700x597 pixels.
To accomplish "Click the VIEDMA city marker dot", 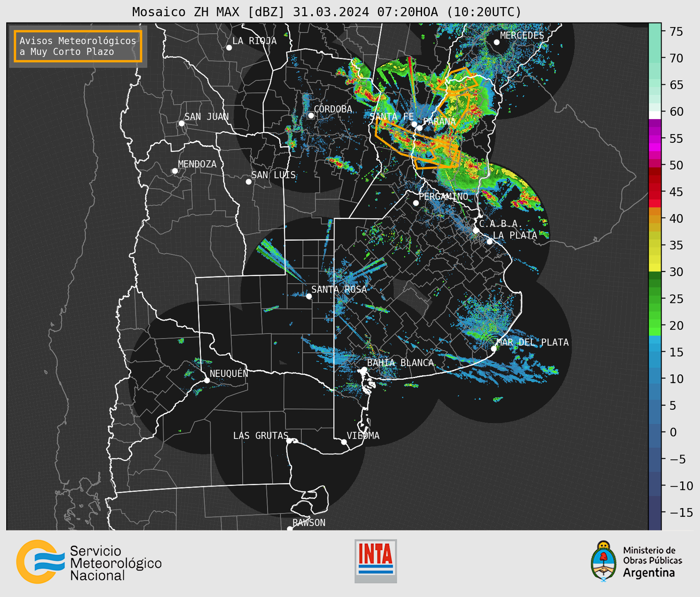I will (344, 442).
